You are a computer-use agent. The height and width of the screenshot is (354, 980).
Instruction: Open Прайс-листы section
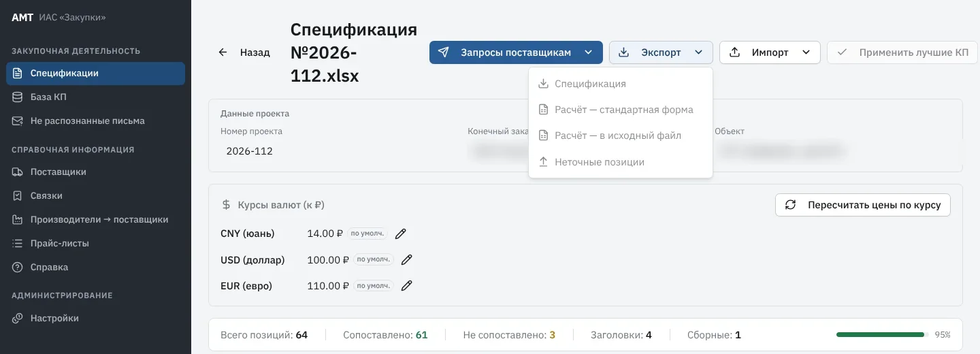(x=95, y=244)
